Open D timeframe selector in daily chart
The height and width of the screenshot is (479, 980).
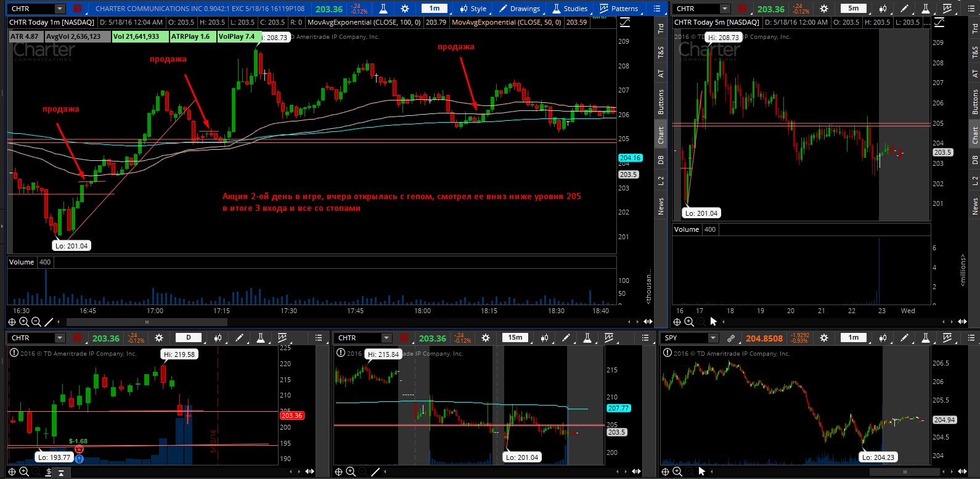click(189, 338)
